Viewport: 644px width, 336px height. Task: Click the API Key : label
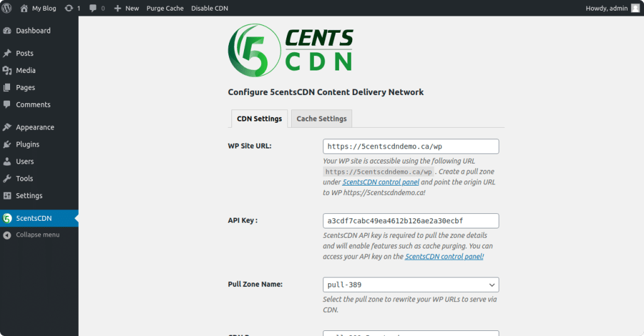pos(243,221)
